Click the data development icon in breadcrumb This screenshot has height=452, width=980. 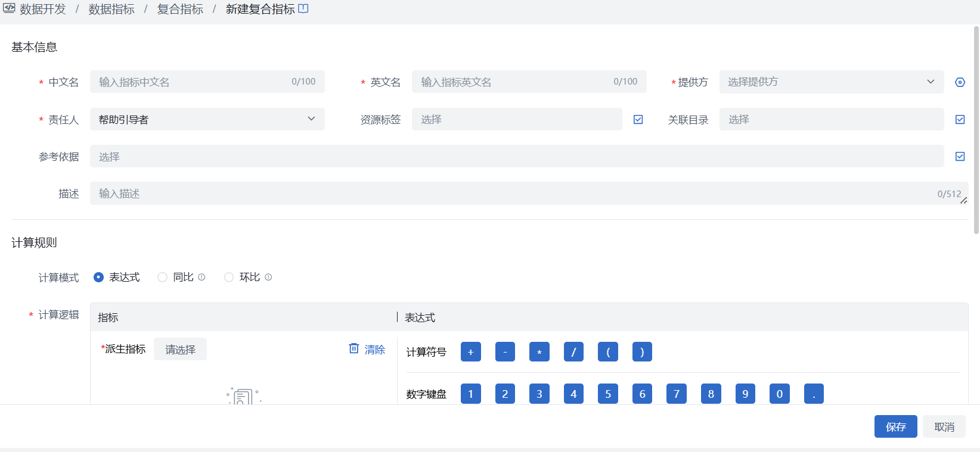pos(9,8)
